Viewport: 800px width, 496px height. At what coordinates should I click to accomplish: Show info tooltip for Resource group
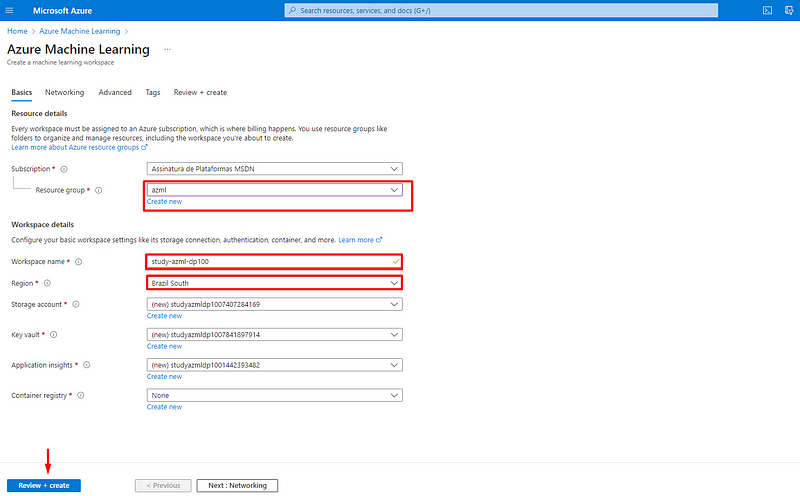(99, 190)
